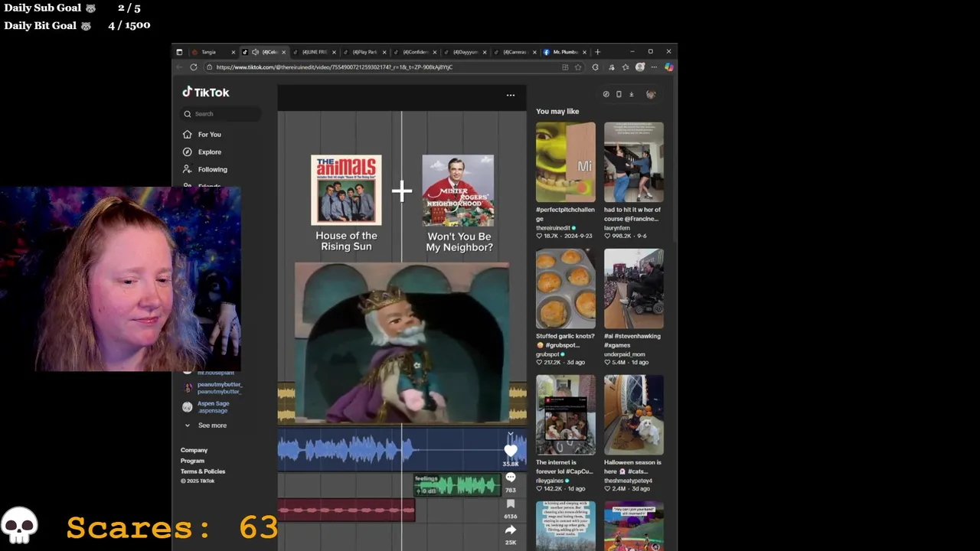Click the TikTok download app icon

coord(631,94)
